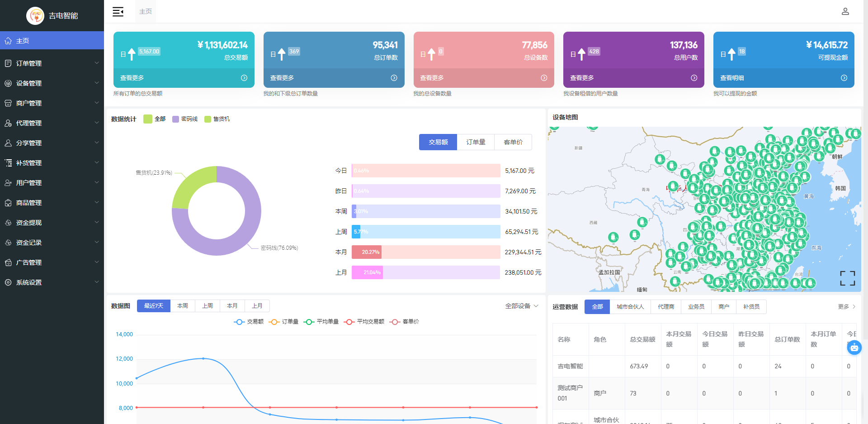The height and width of the screenshot is (424, 868).
Task: Expand the 商户管理 submenu chevron
Action: [x=97, y=103]
